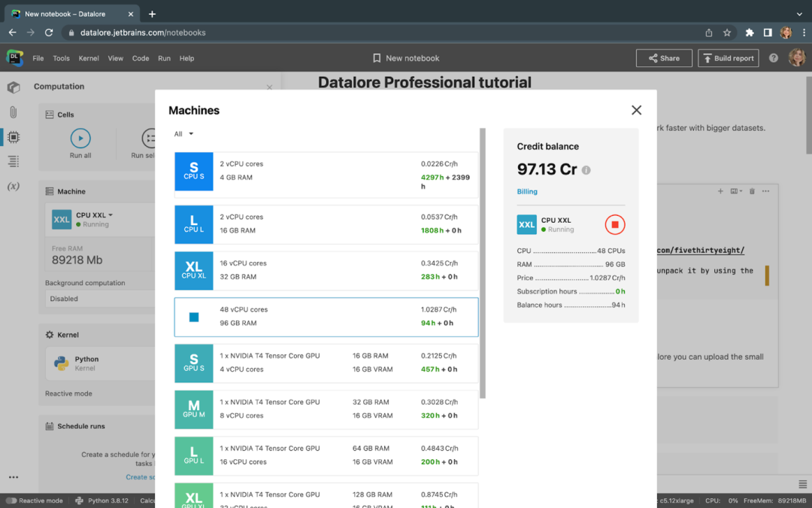
Task: Open Chrome's tab search chevron
Action: point(799,14)
